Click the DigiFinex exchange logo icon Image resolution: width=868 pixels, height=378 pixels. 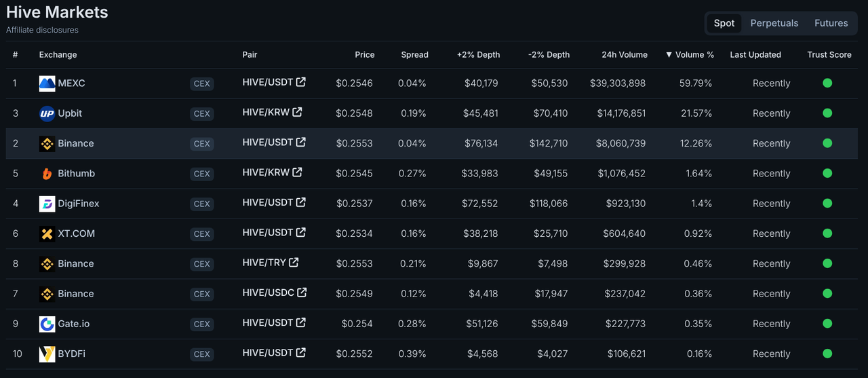[47, 204]
